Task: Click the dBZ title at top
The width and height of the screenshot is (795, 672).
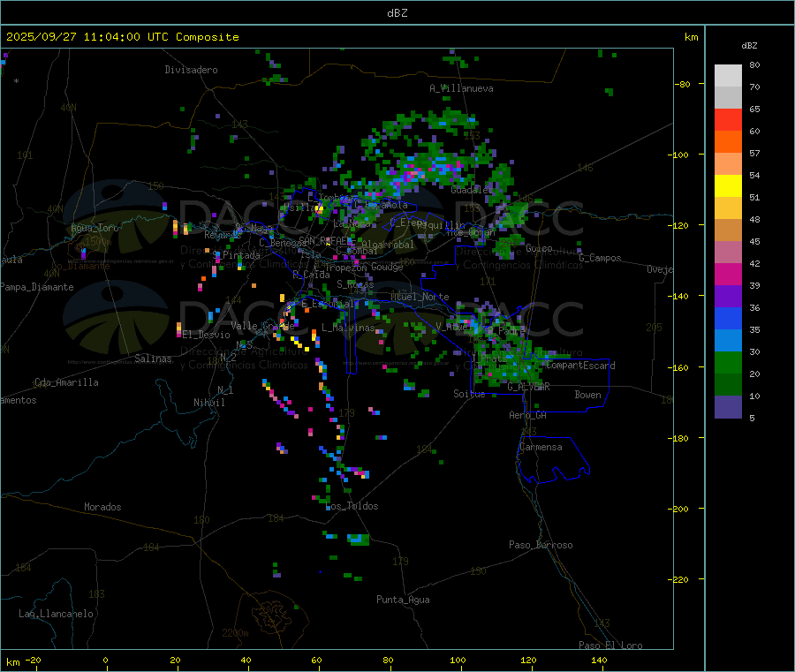Action: coord(397,12)
